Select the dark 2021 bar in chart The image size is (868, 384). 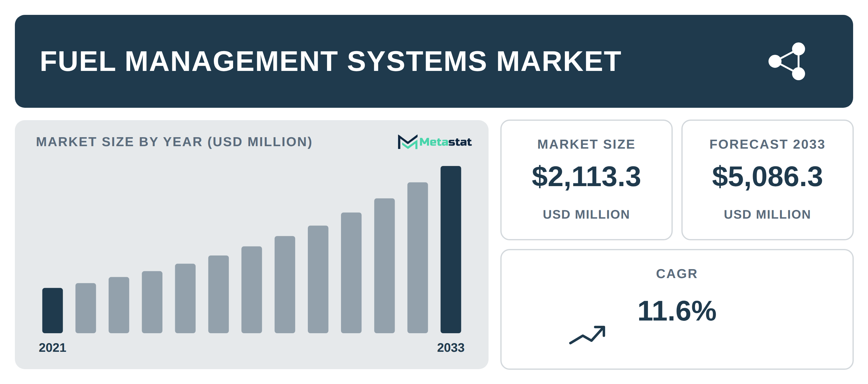coord(53,310)
